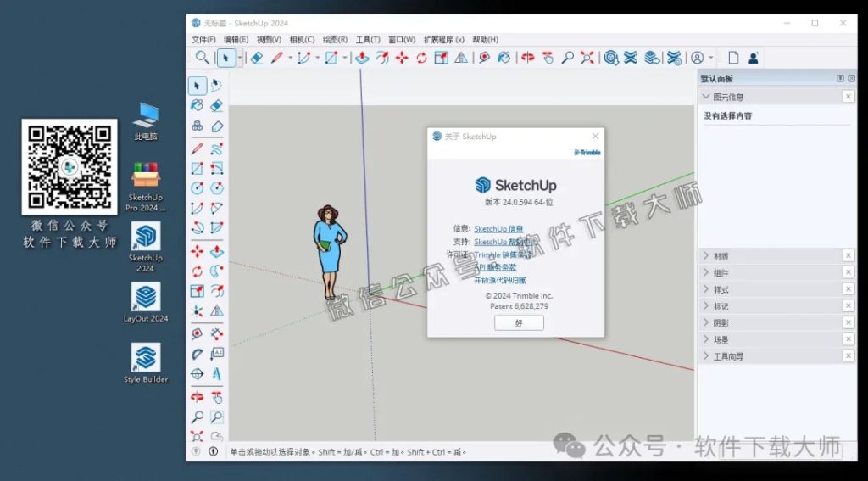The image size is (868, 481).
Task: Click the person-with-plus icon in top toolbar
Action: [x=754, y=58]
